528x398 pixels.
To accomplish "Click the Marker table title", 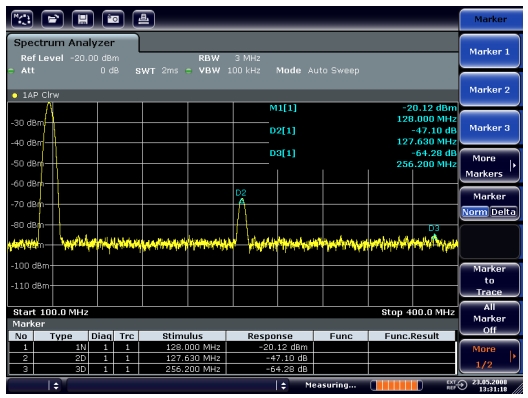I will click(x=29, y=324).
